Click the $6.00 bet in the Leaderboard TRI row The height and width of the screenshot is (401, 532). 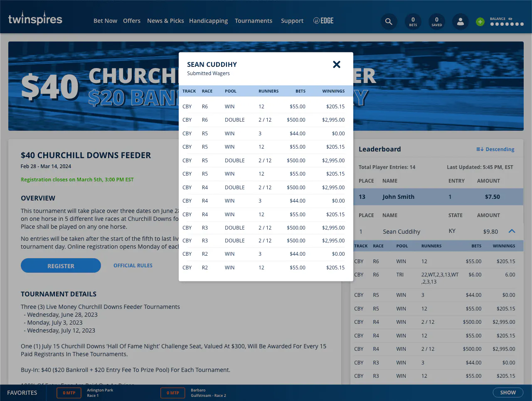[x=475, y=275]
